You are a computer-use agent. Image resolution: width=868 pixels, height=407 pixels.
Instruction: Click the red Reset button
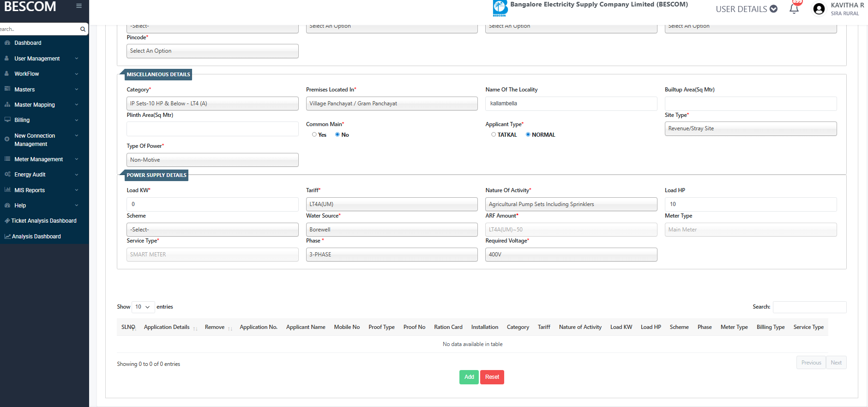pyautogui.click(x=492, y=377)
